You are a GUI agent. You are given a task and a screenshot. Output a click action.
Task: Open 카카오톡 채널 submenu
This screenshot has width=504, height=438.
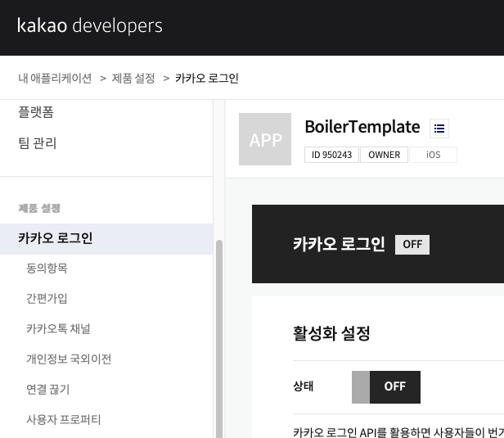click(x=58, y=328)
